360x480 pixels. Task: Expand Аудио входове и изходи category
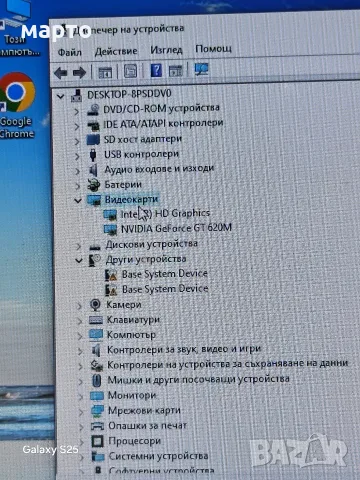77,171
